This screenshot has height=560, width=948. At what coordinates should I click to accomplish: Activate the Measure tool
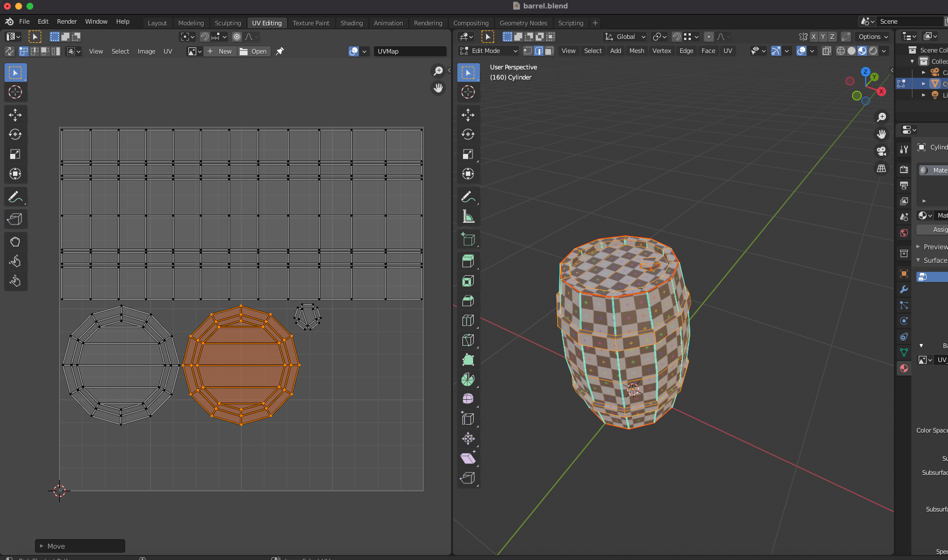pos(468,217)
